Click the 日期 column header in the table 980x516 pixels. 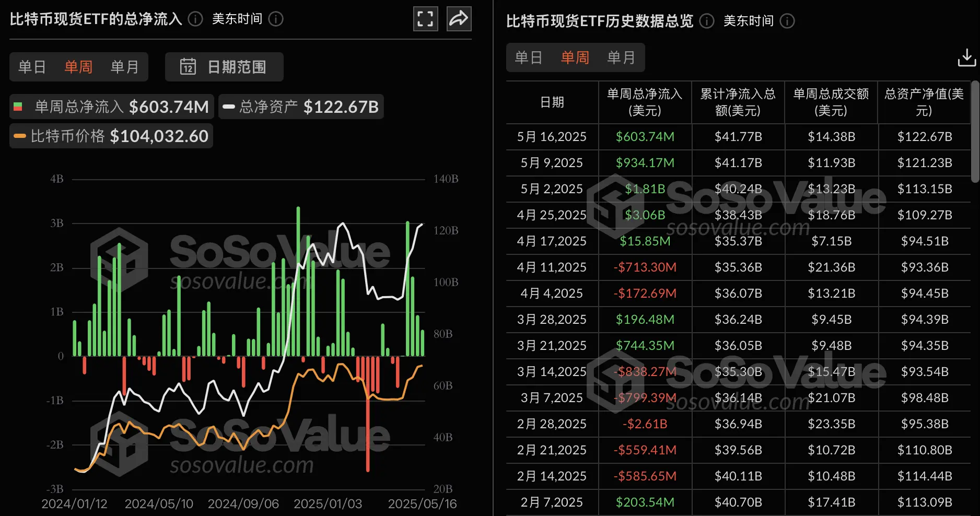[552, 102]
